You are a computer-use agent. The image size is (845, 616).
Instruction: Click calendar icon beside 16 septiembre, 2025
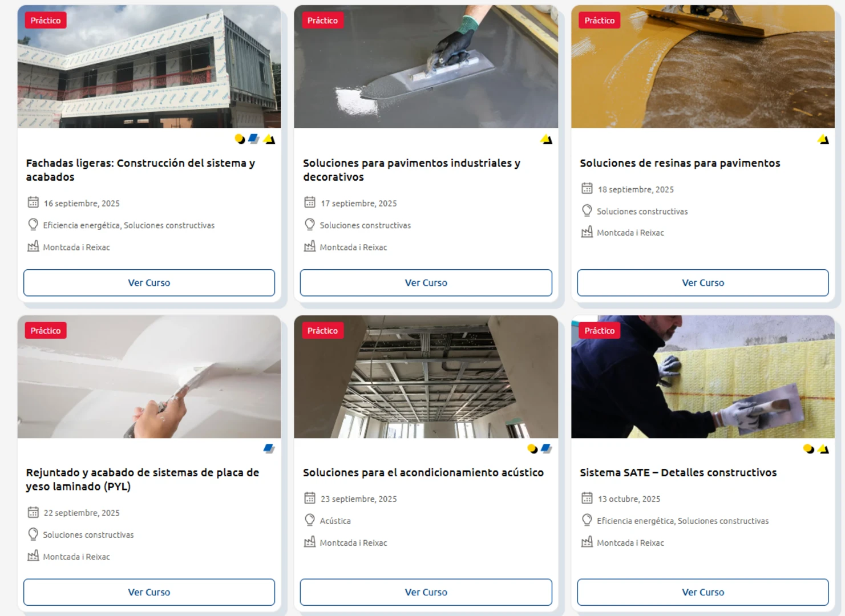point(33,202)
